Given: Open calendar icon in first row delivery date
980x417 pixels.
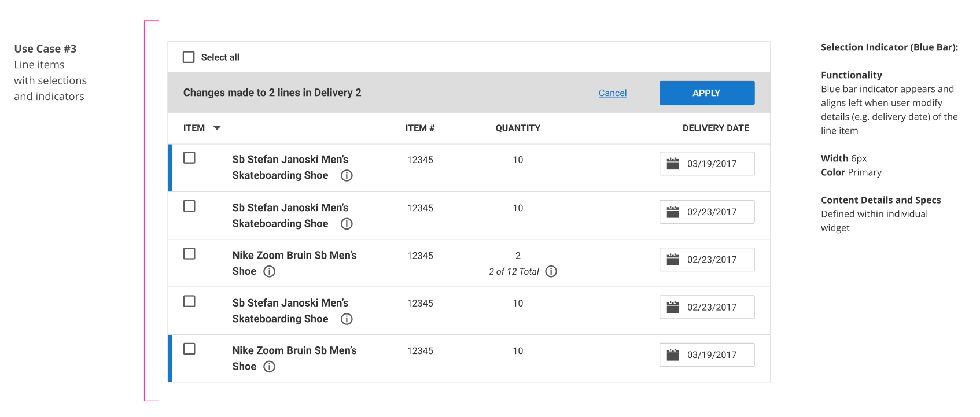Looking at the screenshot, I should pos(673,164).
